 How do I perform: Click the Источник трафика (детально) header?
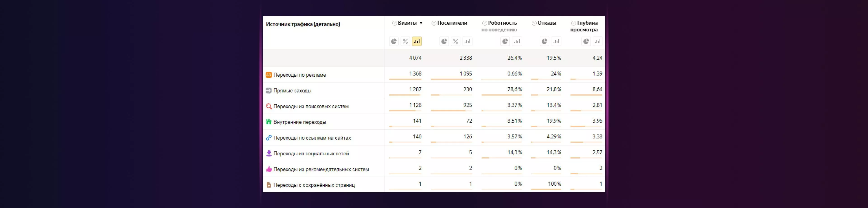pos(303,24)
